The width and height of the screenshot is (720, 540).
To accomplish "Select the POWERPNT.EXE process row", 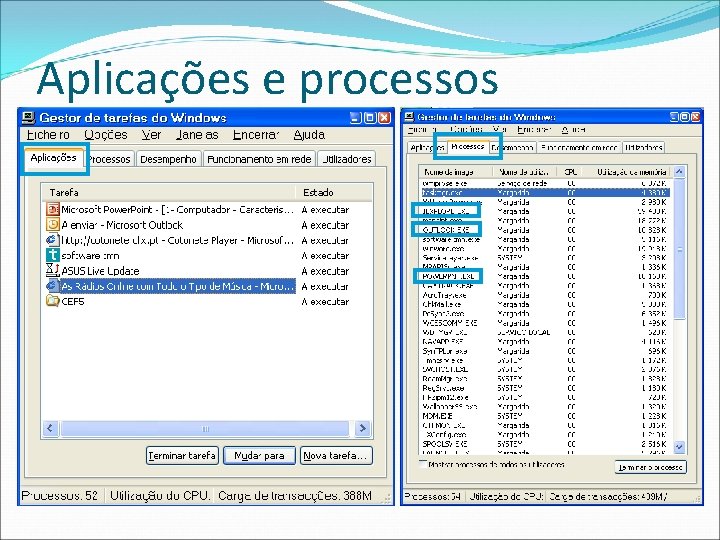I will 544,276.
